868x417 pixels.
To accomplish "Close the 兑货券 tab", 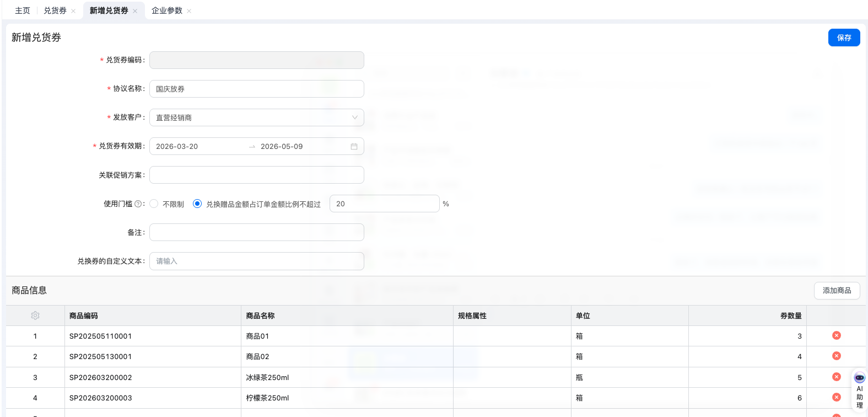I will coord(73,11).
